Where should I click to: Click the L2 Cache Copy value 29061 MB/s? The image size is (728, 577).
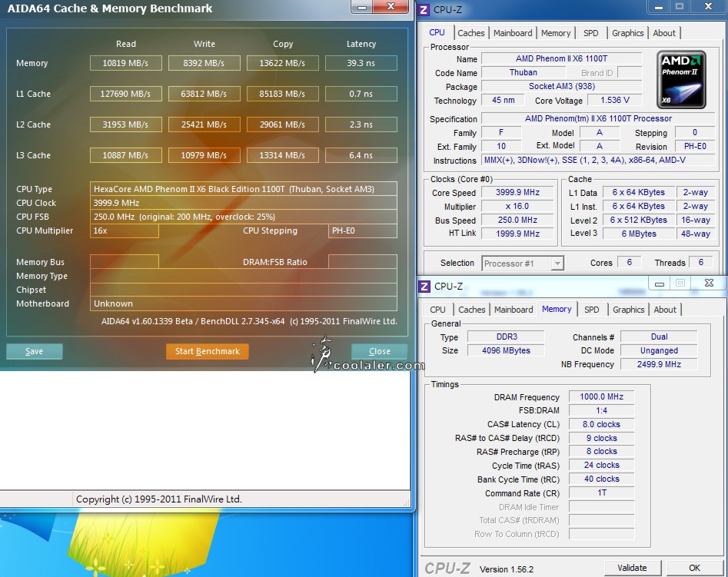tap(282, 124)
